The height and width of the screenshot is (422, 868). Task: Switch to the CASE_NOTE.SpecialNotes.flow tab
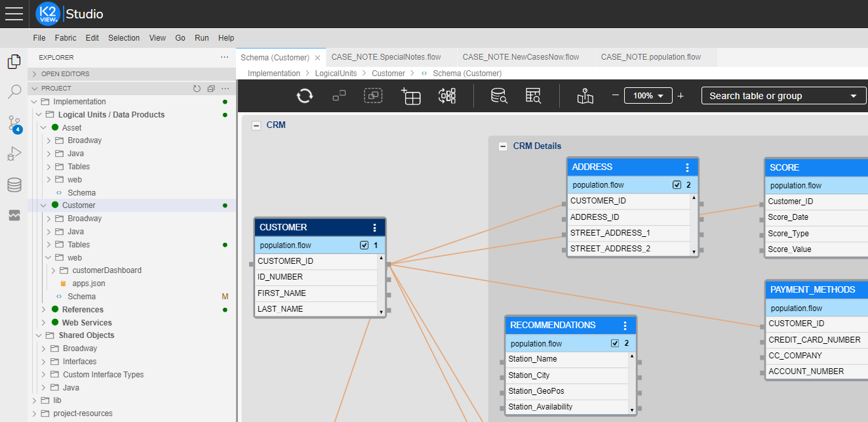tap(385, 57)
